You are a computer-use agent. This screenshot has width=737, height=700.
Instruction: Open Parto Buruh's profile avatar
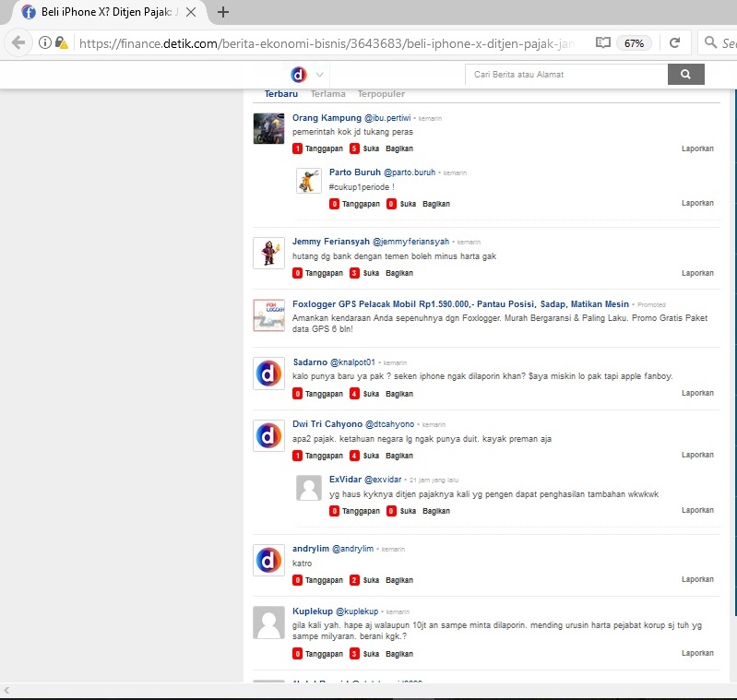(x=308, y=181)
